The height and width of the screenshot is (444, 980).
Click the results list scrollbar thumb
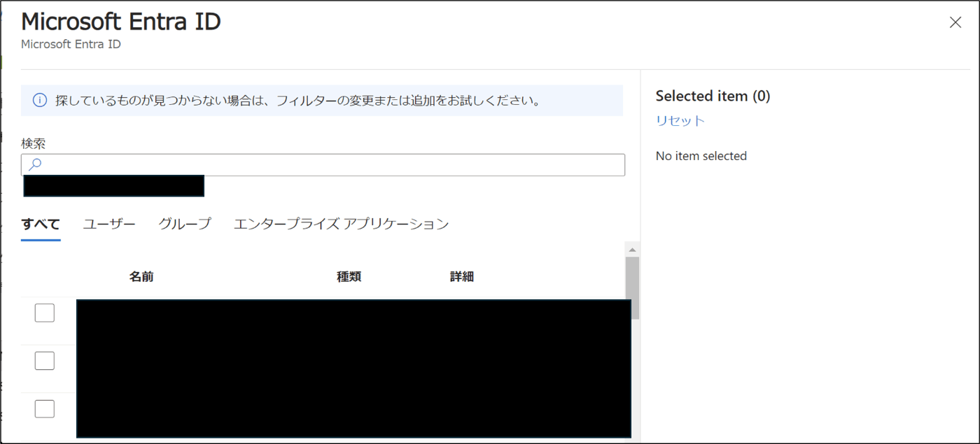[632, 288]
